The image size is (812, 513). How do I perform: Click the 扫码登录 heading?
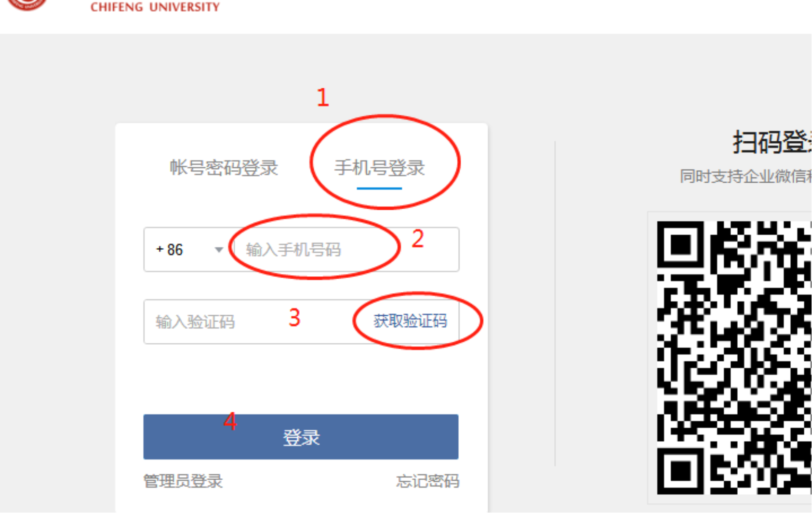772,142
